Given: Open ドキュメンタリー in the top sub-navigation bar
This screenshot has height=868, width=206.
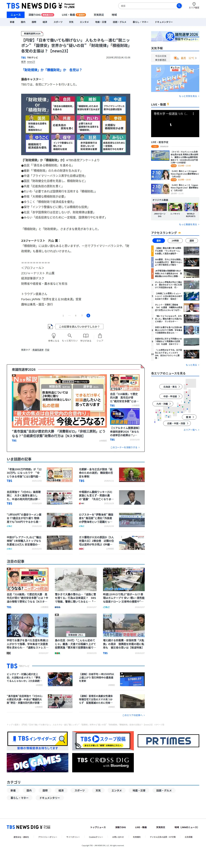Looking at the screenshot, I should click(x=164, y=22).
